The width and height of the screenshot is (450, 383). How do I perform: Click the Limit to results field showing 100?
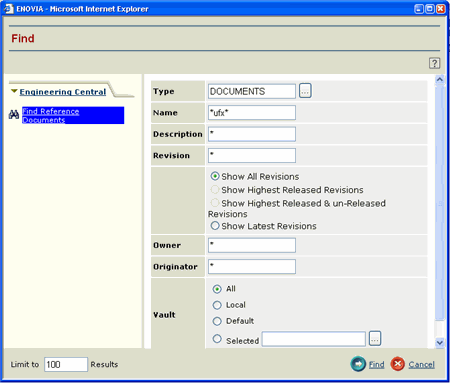(x=66, y=364)
